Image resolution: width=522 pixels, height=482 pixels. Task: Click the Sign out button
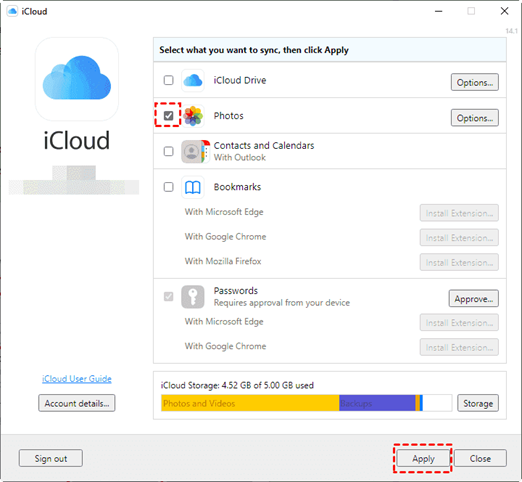pyautogui.click(x=51, y=458)
